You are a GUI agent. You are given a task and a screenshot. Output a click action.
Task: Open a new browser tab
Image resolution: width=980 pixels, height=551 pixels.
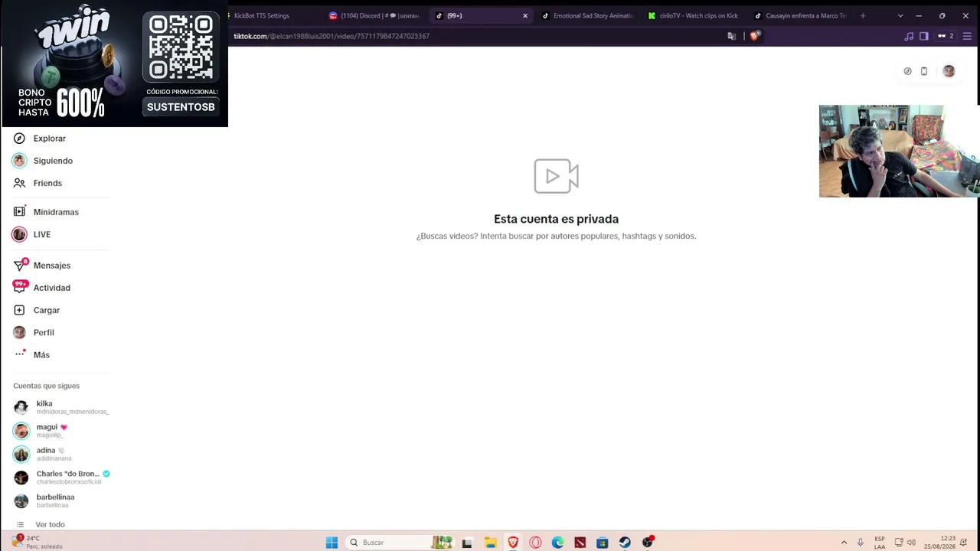click(863, 15)
